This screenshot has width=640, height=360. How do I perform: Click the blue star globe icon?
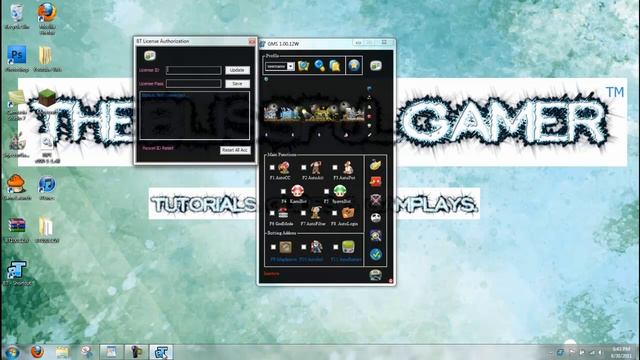[354, 65]
